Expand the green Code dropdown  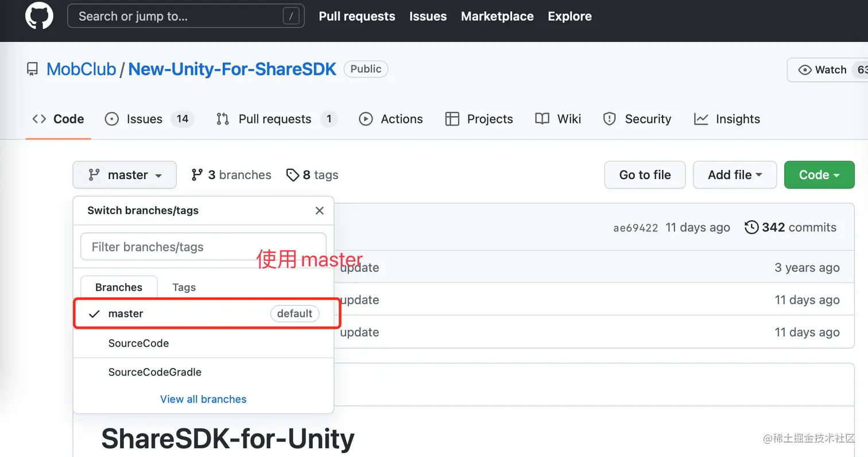tap(819, 175)
